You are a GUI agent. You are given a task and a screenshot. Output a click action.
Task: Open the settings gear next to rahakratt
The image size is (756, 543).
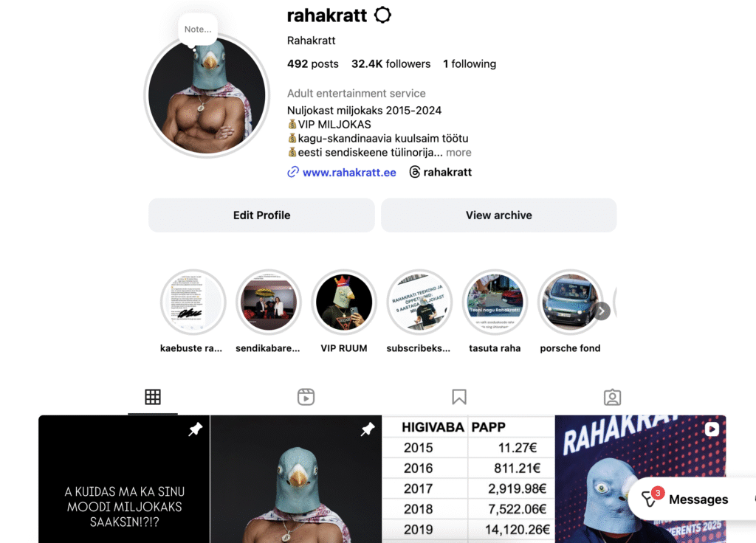(x=383, y=15)
